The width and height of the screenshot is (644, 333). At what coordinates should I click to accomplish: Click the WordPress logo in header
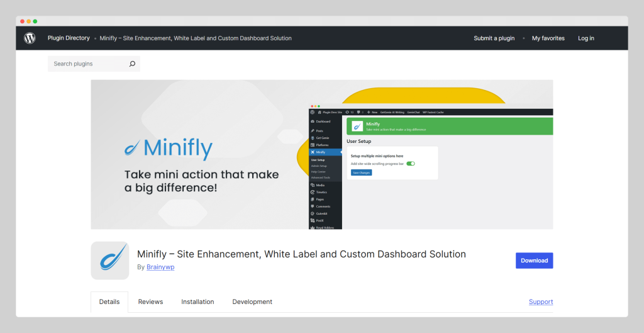30,38
